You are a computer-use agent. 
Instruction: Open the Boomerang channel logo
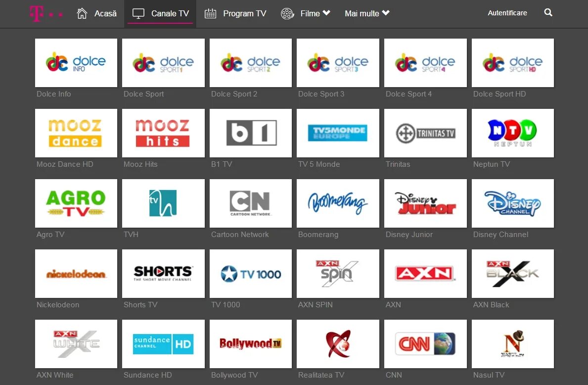click(x=338, y=203)
